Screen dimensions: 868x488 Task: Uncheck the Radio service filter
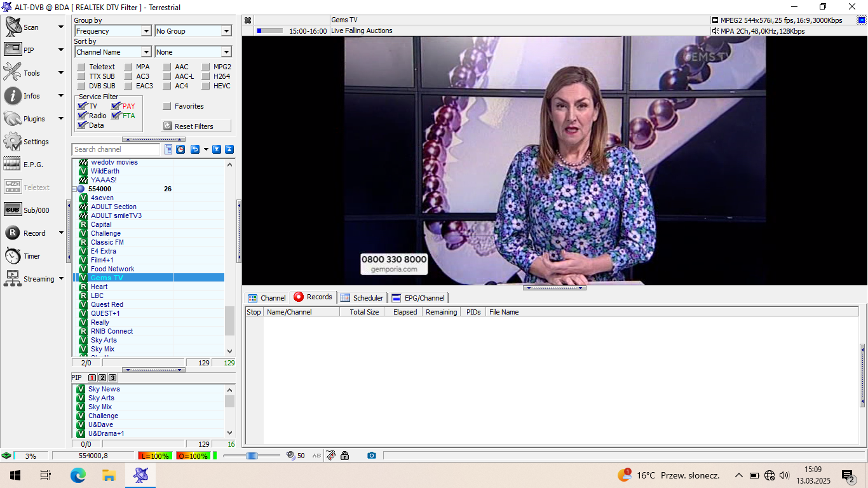click(x=82, y=116)
